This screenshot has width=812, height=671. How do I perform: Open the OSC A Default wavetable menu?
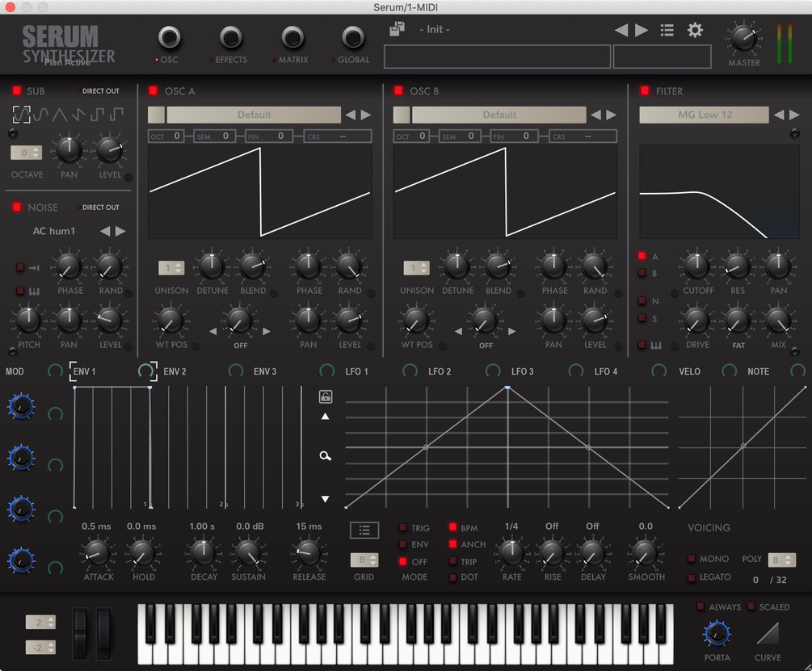pos(254,115)
